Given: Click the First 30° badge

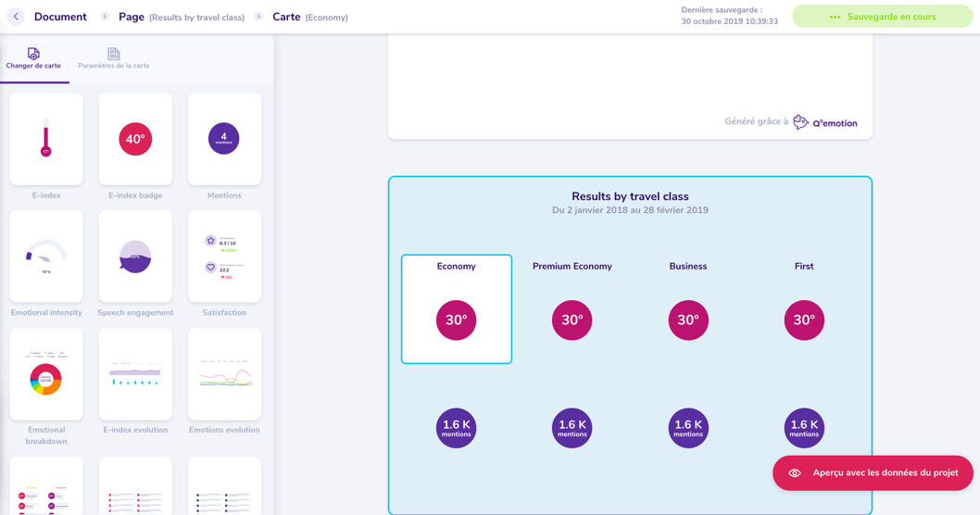Looking at the screenshot, I should pyautogui.click(x=804, y=320).
